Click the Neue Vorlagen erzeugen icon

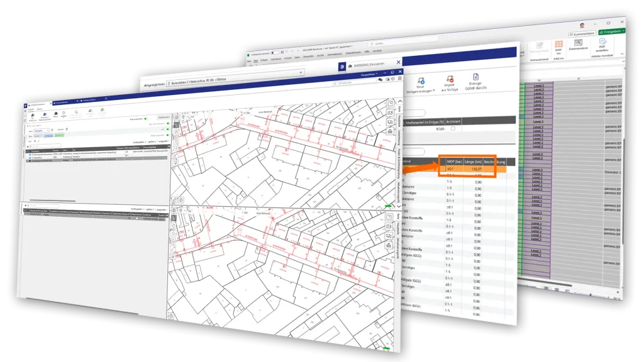420,80
